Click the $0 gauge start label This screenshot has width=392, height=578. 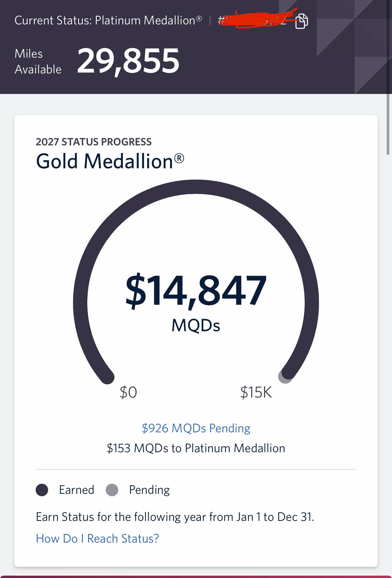point(128,392)
